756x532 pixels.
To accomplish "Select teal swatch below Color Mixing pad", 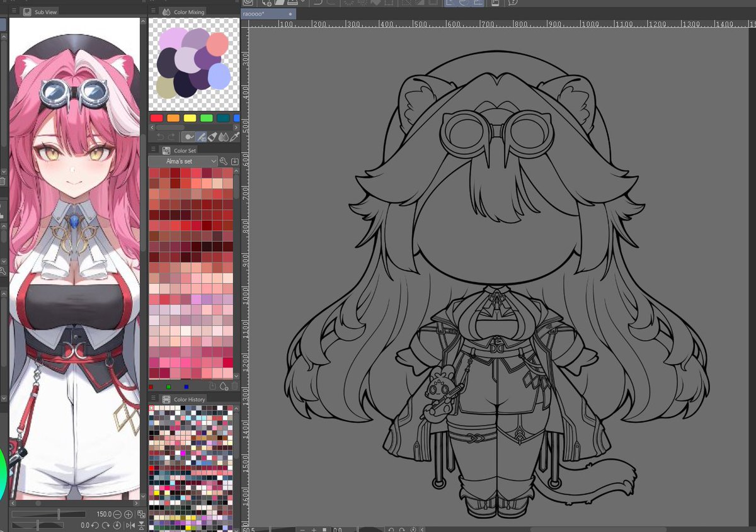I will tap(223, 118).
